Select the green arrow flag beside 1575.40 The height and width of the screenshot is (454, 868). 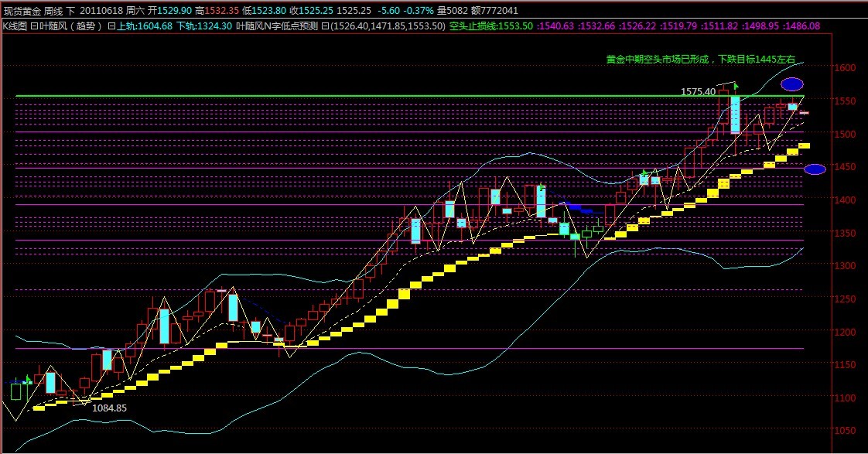point(736,85)
